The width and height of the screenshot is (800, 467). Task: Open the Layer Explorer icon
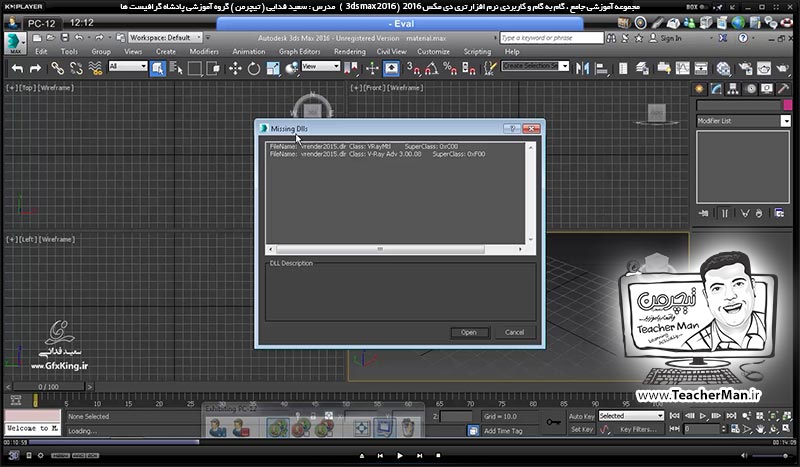642,68
